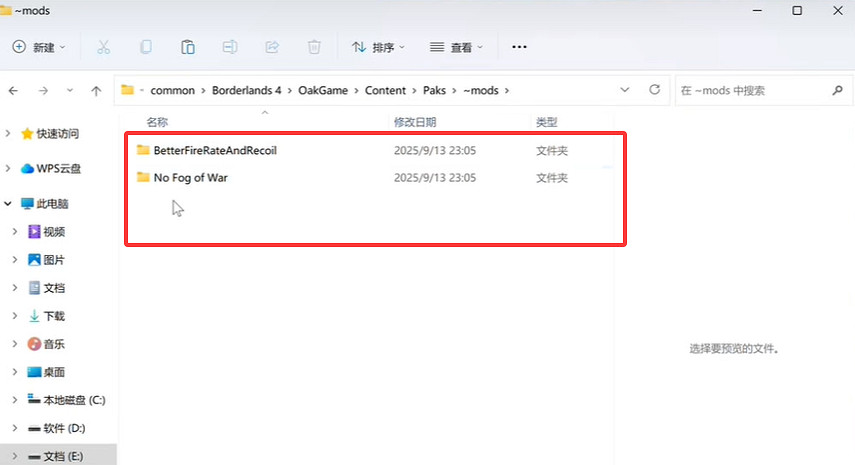Image resolution: width=855 pixels, height=465 pixels.
Task: Expand the 此电脑 tree node
Action: point(9,203)
